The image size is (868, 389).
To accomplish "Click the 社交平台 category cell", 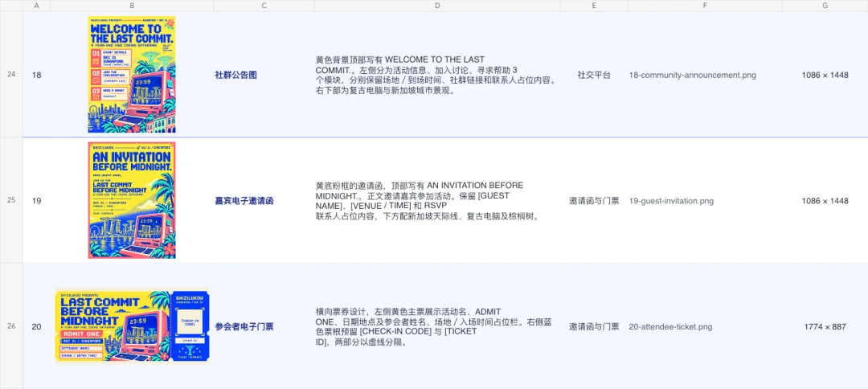I will [x=594, y=75].
